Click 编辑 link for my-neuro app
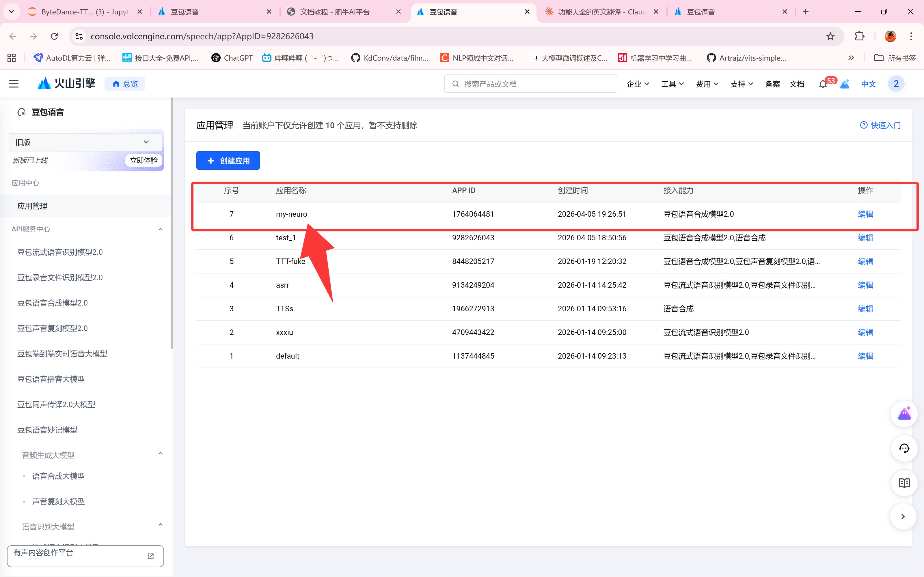This screenshot has width=924, height=577. (865, 214)
